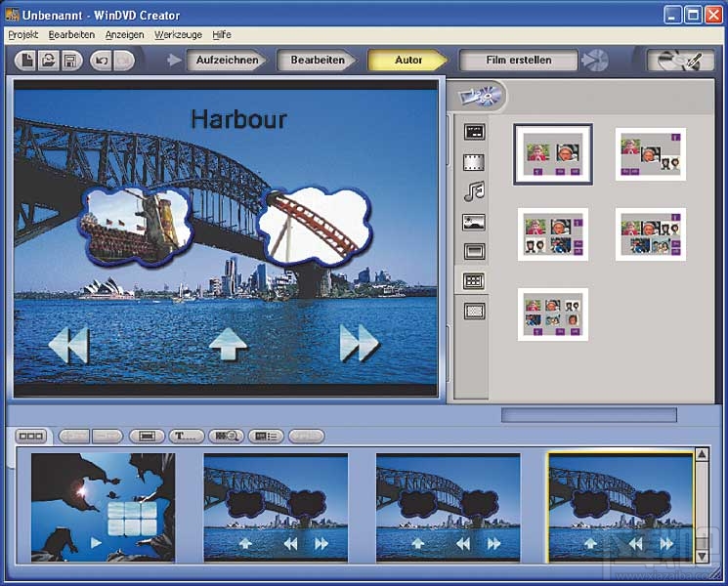Select the frame styles icon in the sidebar
This screenshot has height=586, width=728.
point(474,251)
